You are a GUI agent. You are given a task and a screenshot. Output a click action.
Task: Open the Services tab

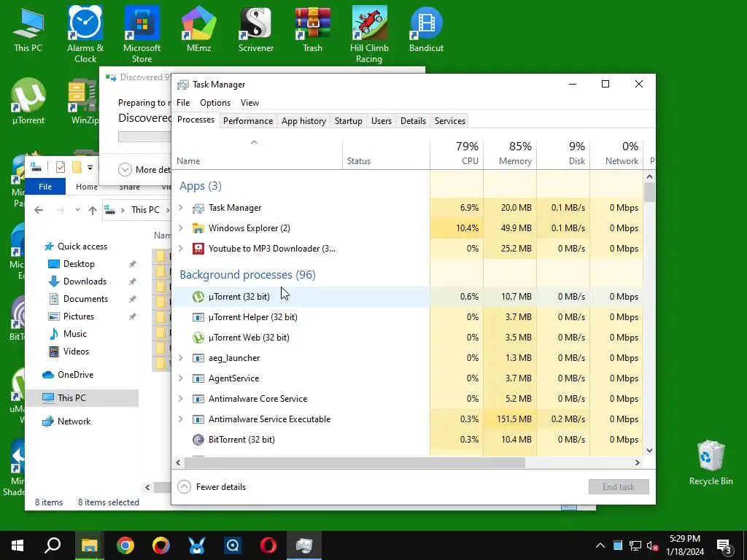point(449,121)
